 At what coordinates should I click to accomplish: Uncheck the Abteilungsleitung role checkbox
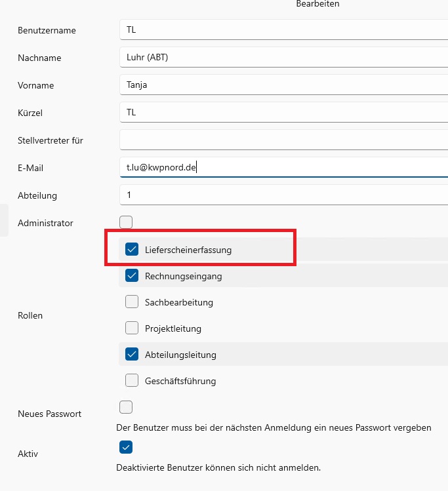[132, 355]
